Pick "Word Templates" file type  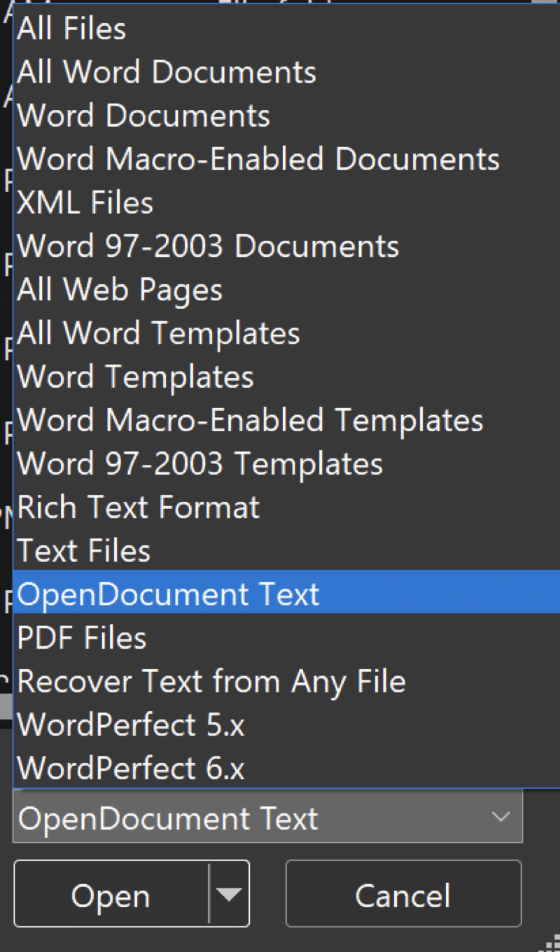click(x=135, y=377)
